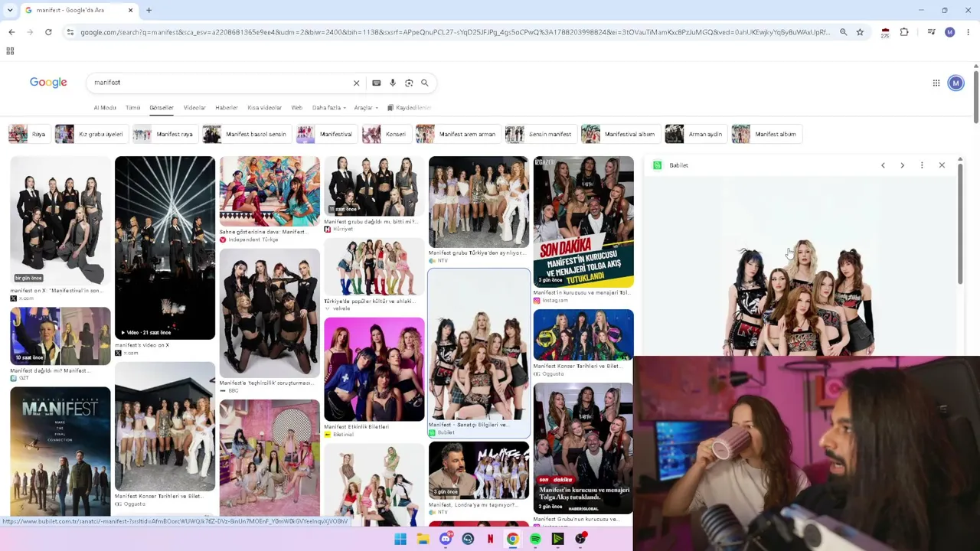Open the site information icon in the address bar

(70, 32)
